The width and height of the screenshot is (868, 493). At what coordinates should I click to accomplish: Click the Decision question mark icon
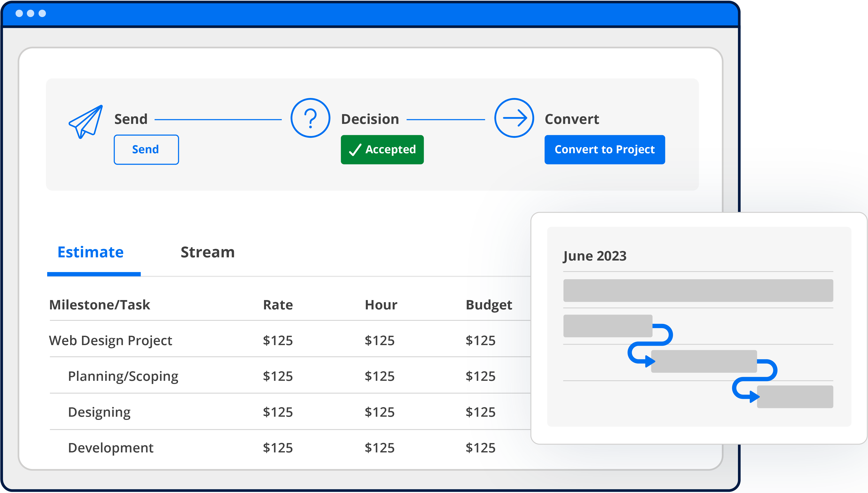click(310, 118)
